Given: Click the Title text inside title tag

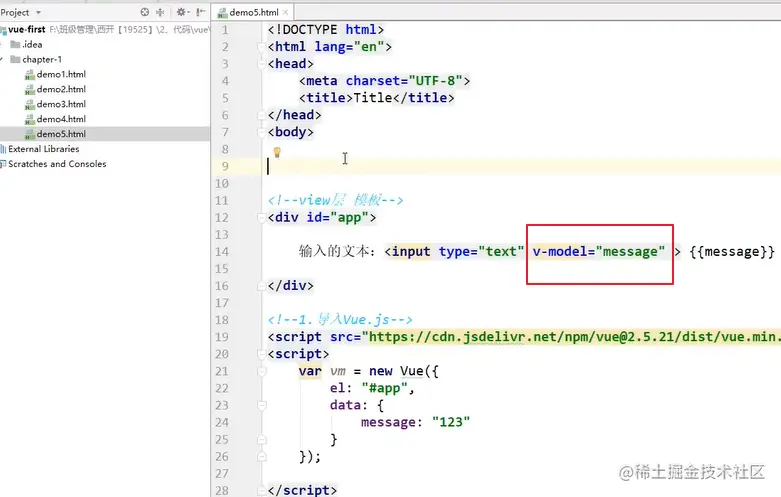Looking at the screenshot, I should 373,98.
